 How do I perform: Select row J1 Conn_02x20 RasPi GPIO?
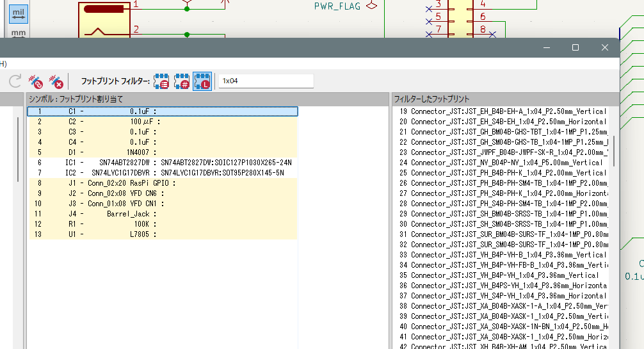click(x=163, y=183)
